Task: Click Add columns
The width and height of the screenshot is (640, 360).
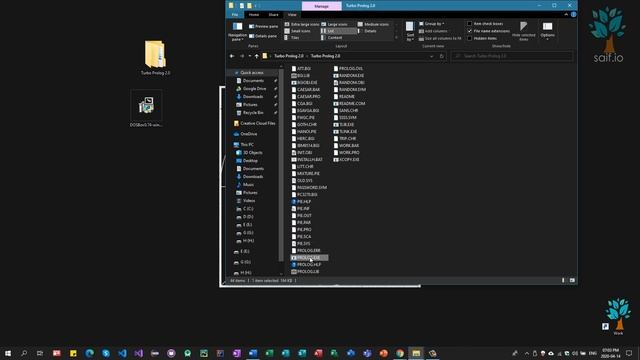Action: pyautogui.click(x=433, y=31)
